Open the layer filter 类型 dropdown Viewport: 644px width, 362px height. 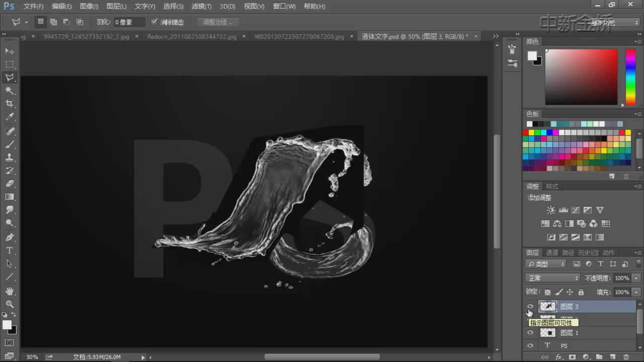coord(546,264)
